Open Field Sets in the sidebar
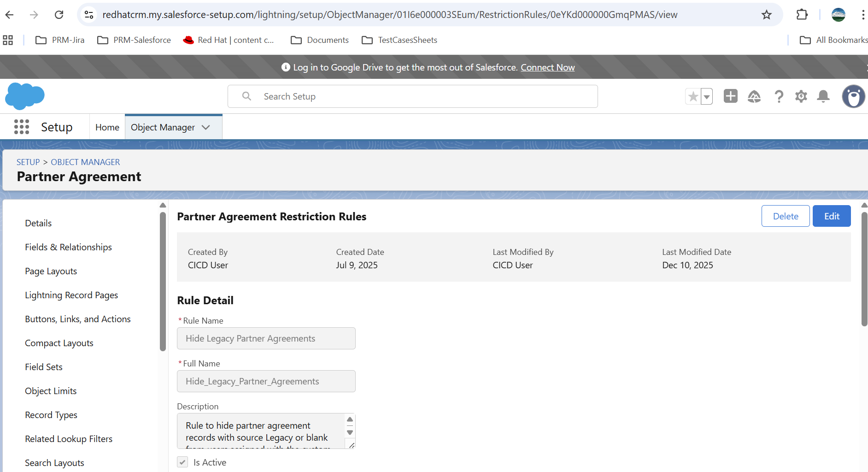This screenshot has height=472, width=868. coord(44,367)
